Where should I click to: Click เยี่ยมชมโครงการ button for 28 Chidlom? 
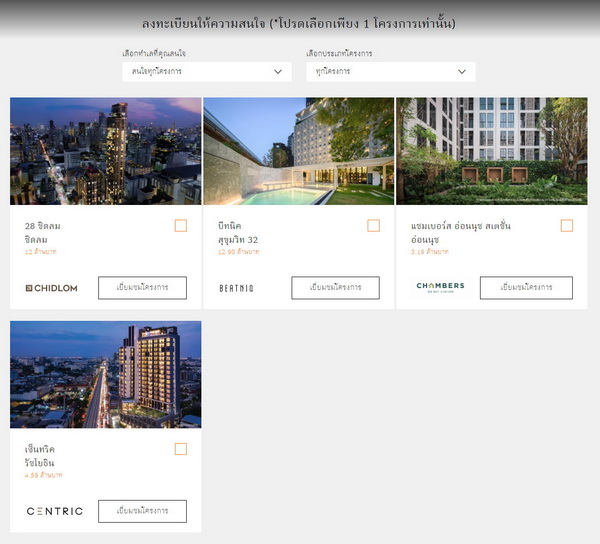tap(142, 288)
